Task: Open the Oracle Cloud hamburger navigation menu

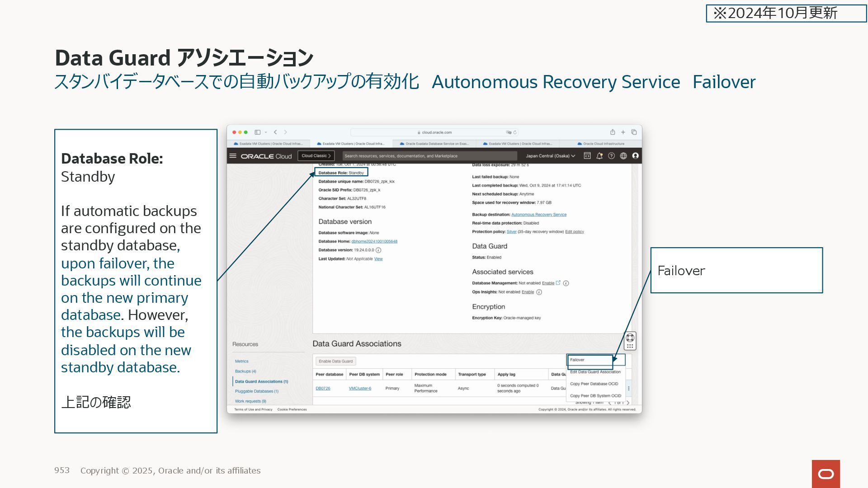Action: click(233, 156)
